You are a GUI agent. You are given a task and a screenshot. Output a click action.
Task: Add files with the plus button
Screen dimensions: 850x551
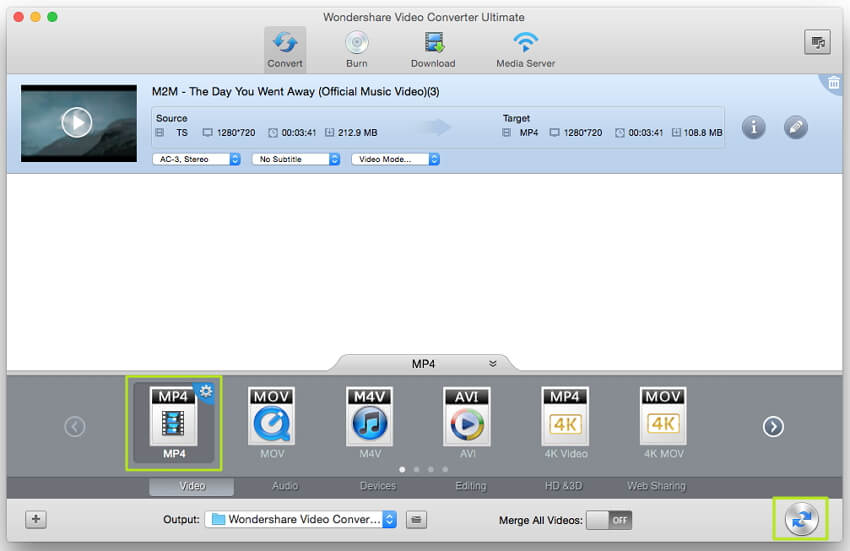36,519
